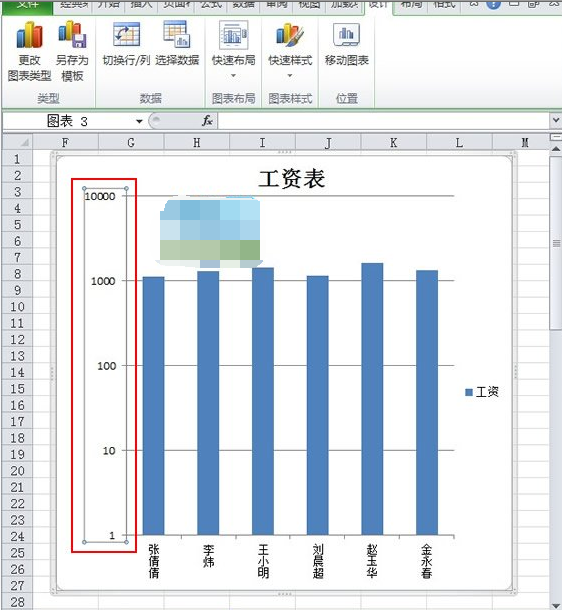
Task: Click inside the formula bar input
Action: pyautogui.click(x=383, y=121)
